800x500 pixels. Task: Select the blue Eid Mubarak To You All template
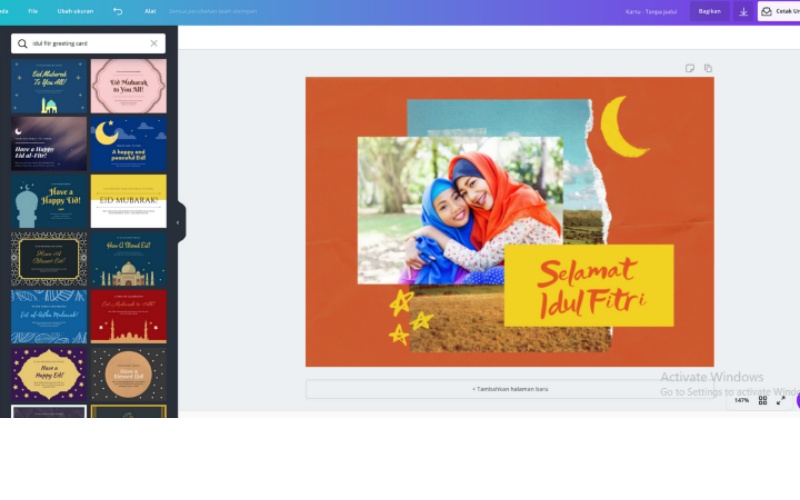pos(49,86)
